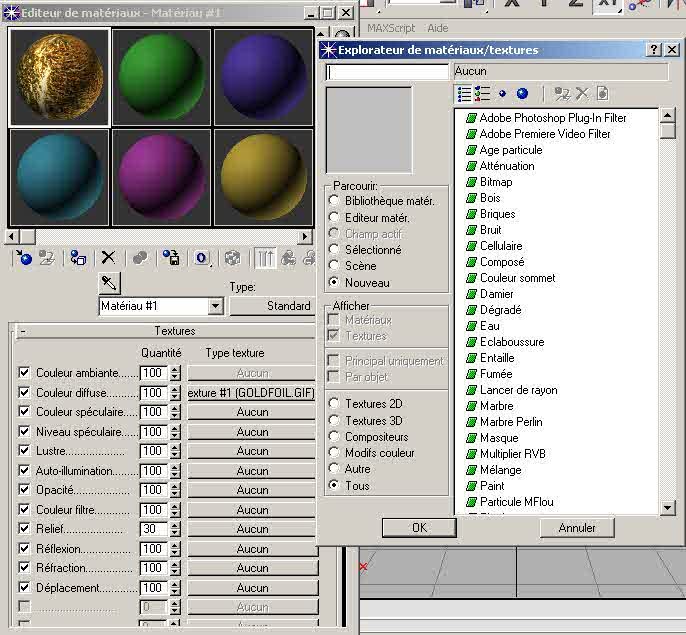Choose Bitmap from the texture list
Screen dimensions: 686x635
click(x=495, y=182)
